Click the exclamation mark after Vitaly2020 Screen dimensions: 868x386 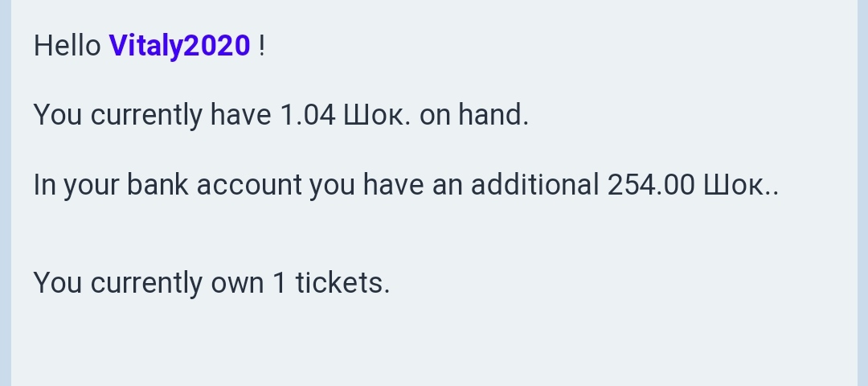pyautogui.click(x=262, y=45)
